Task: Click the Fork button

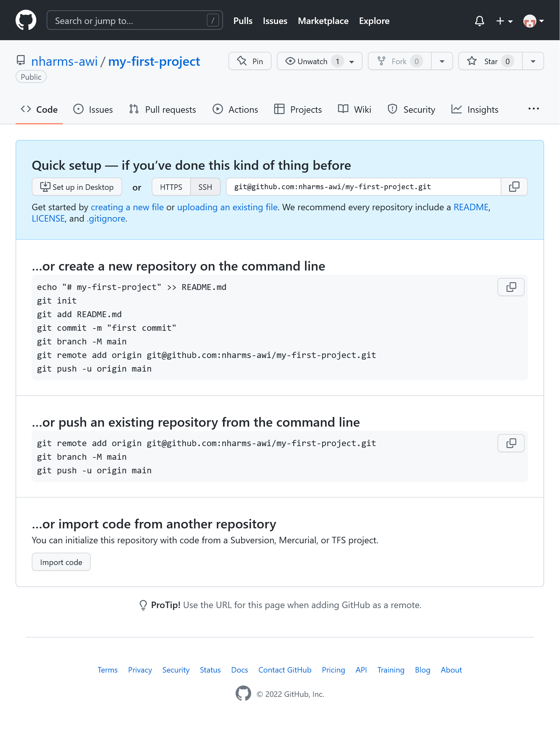Action: coord(400,61)
